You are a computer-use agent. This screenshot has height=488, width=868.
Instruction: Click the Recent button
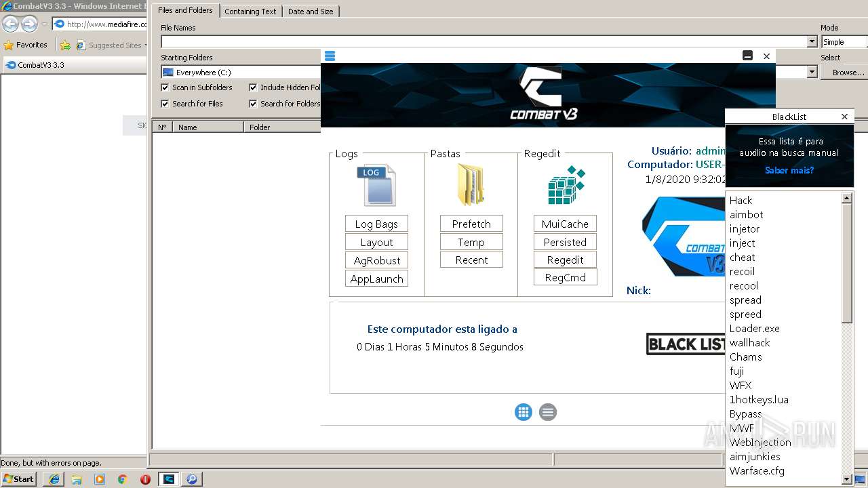[471, 260]
